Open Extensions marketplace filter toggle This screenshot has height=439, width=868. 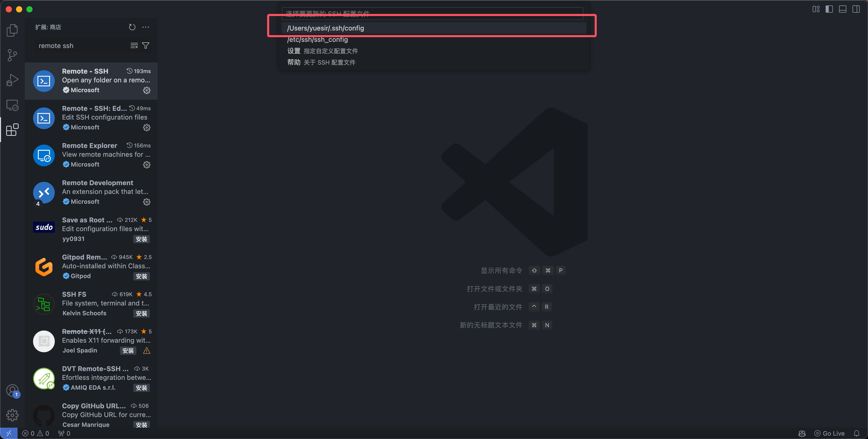coord(146,45)
